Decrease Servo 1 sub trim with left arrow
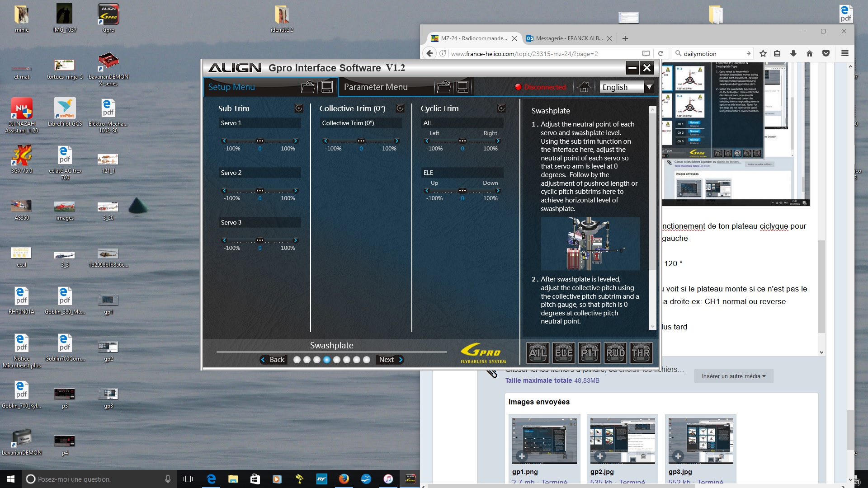The image size is (868, 488). click(x=224, y=141)
